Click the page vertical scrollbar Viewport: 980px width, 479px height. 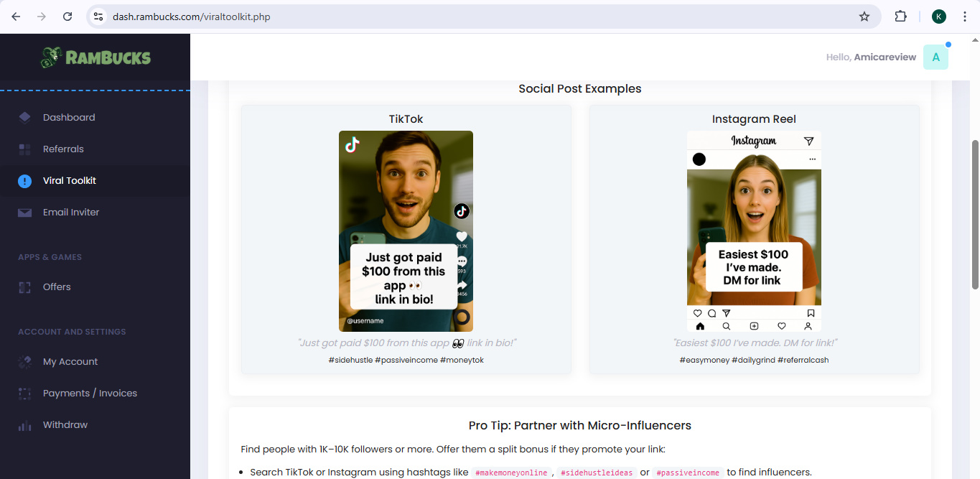click(x=974, y=215)
